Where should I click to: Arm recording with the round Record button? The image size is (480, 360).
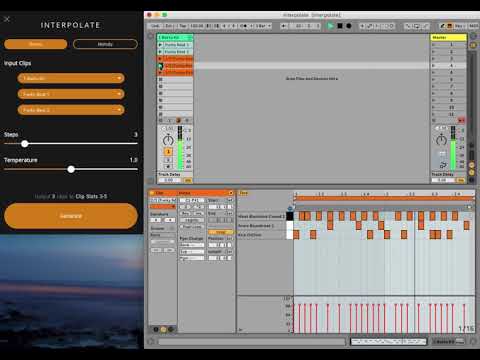click(x=349, y=26)
